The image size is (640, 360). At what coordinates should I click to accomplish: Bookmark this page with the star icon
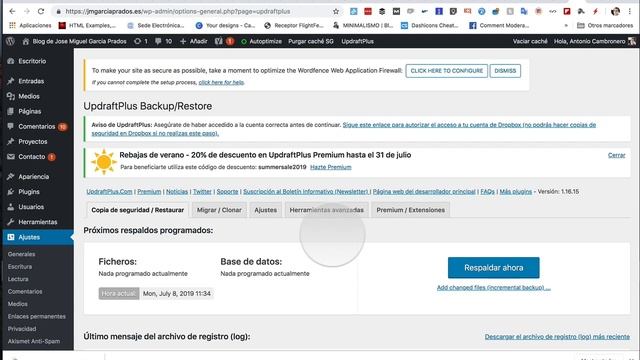click(336, 11)
